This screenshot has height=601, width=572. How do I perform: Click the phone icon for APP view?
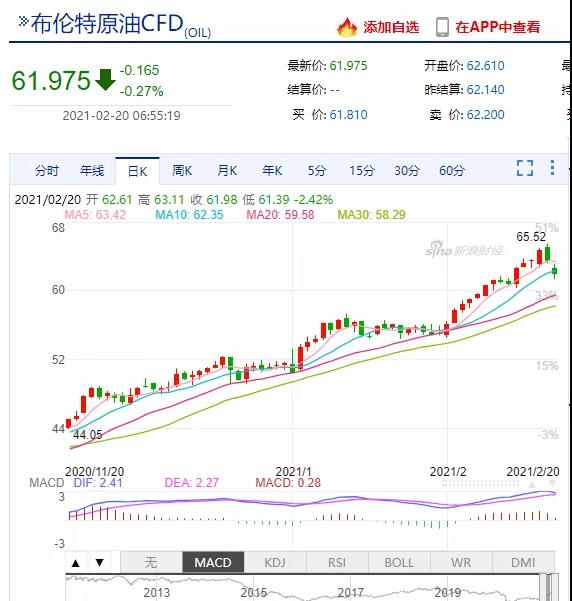coord(442,27)
